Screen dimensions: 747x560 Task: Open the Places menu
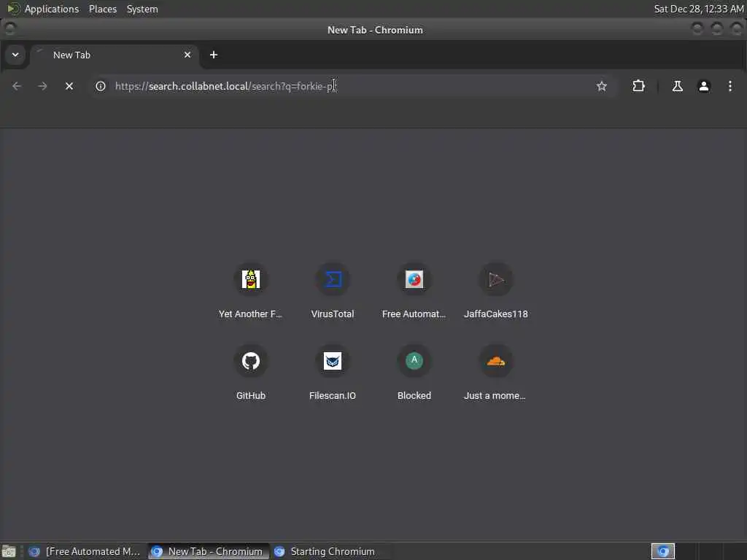point(102,9)
